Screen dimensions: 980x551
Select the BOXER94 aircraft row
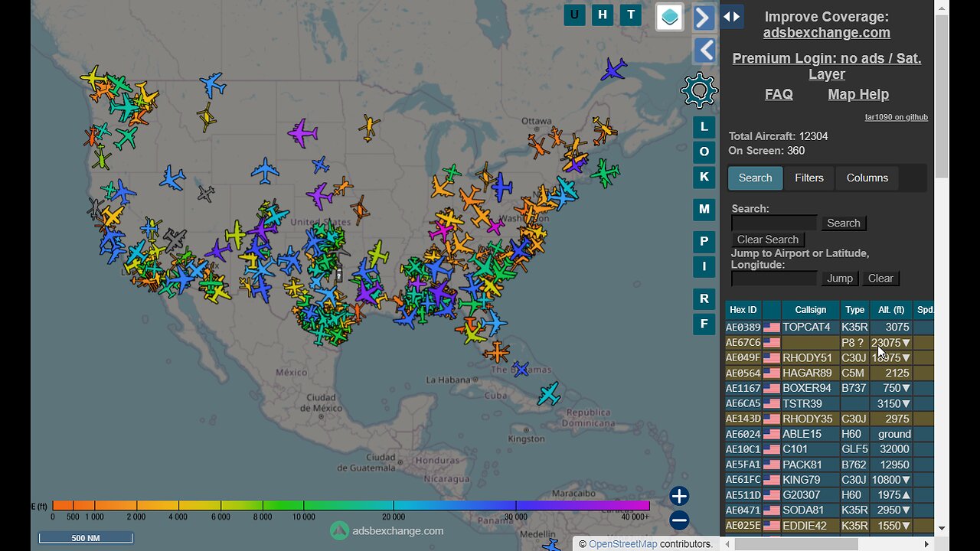[x=829, y=388]
